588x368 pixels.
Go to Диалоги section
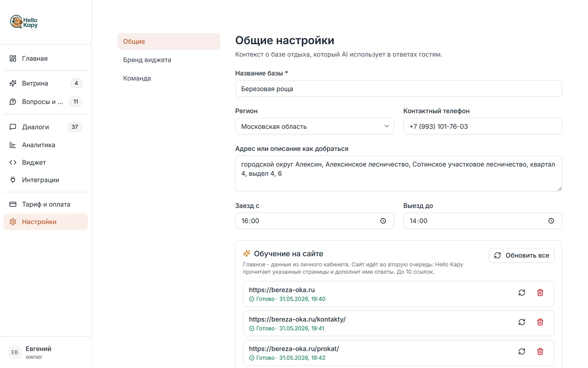click(46, 127)
